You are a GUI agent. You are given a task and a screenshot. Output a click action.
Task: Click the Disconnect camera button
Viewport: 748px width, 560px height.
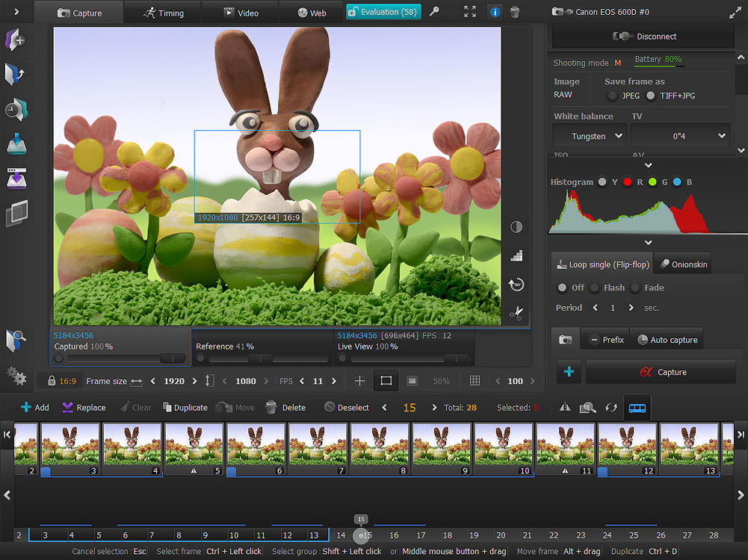click(643, 37)
